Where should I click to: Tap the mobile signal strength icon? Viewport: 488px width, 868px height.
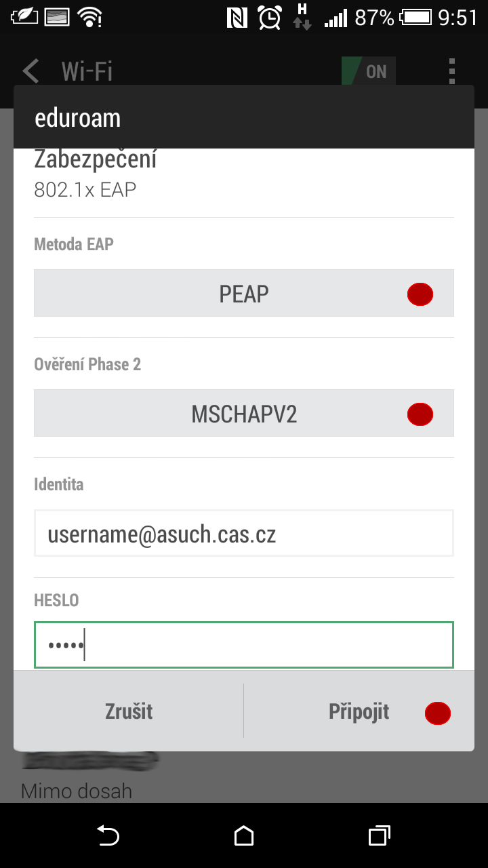coord(335,18)
